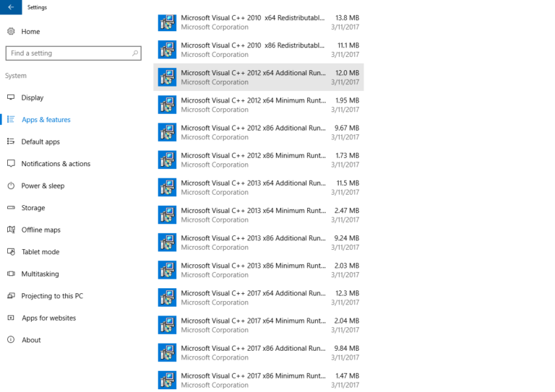555x392 pixels.
Task: Click icon of Visual C++ 2010 x64 Redistributable
Action: click(x=167, y=22)
